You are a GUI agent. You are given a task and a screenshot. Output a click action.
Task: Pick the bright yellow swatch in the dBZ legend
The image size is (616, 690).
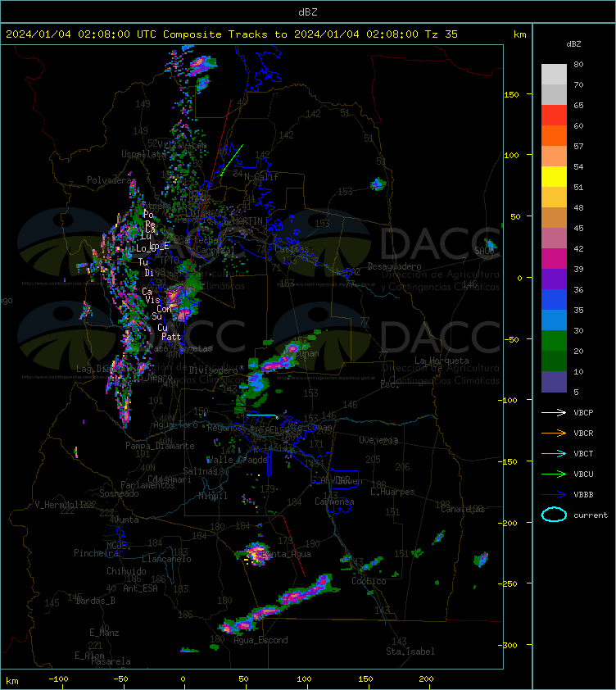pyautogui.click(x=554, y=176)
